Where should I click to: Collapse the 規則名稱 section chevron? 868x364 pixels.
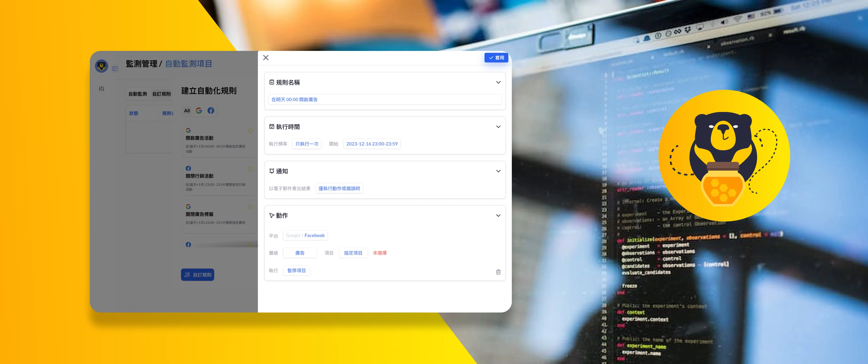pos(498,82)
